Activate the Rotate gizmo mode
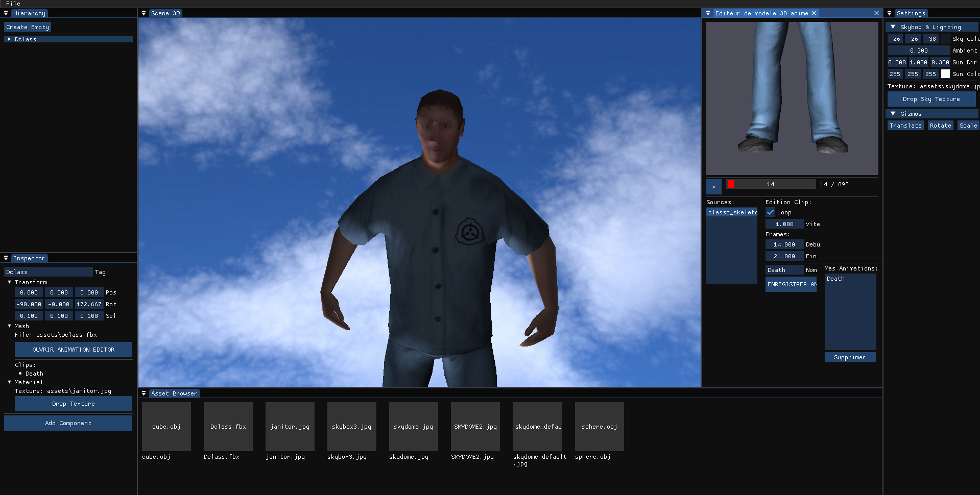Screen dimensions: 980x495 940,125
